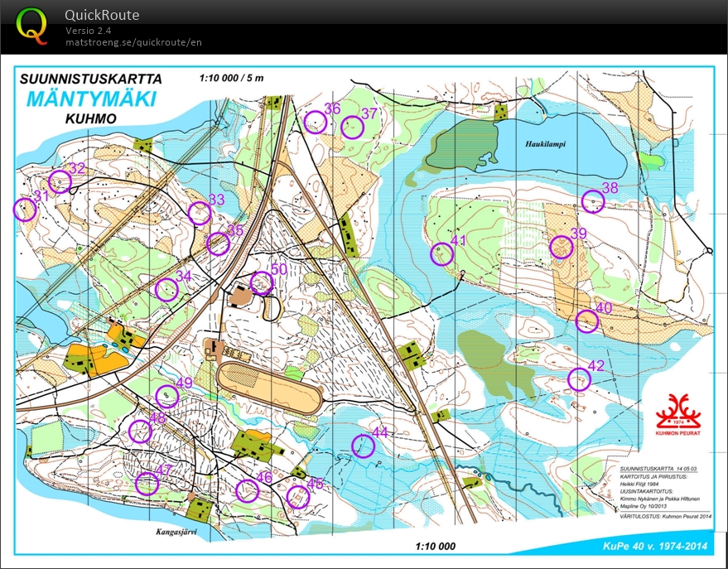Expand details at control circle 40
728x569 pixels.
585,321
